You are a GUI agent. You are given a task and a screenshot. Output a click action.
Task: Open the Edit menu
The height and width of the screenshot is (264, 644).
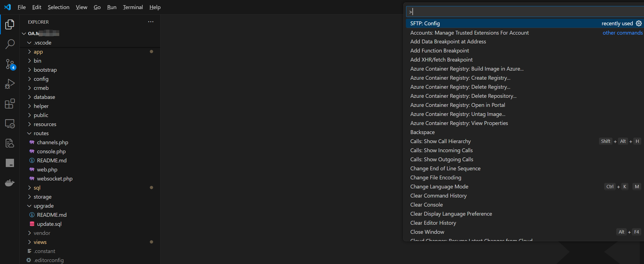click(37, 7)
